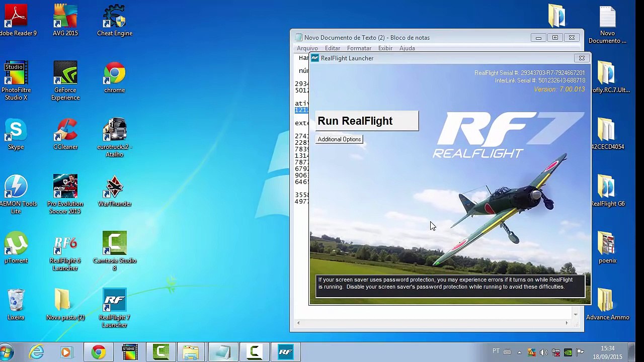
Task: Select the Lixeira recycle bin icon
Action: (x=16, y=305)
